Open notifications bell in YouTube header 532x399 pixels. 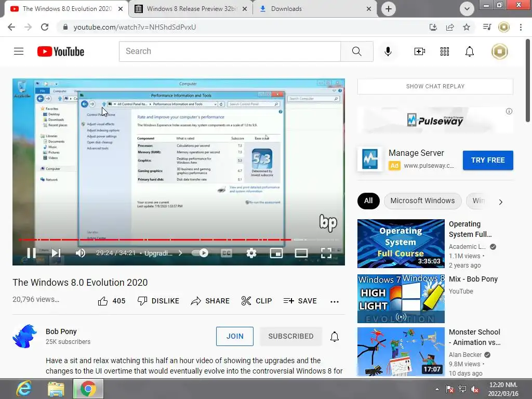pos(470,51)
